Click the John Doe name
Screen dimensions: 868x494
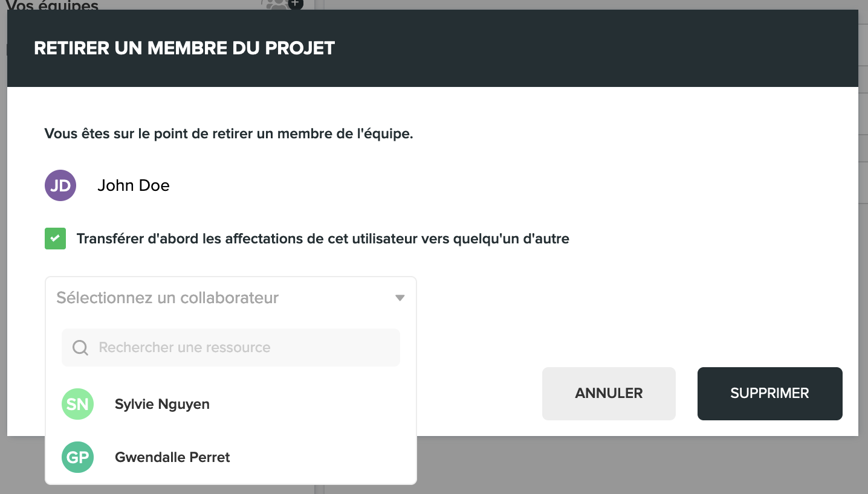(134, 185)
